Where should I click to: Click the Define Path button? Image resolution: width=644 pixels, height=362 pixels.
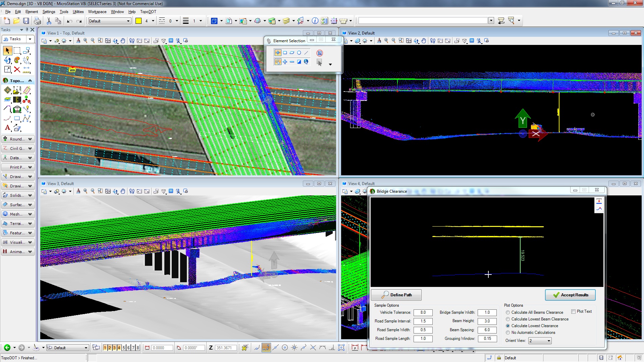tap(396, 295)
